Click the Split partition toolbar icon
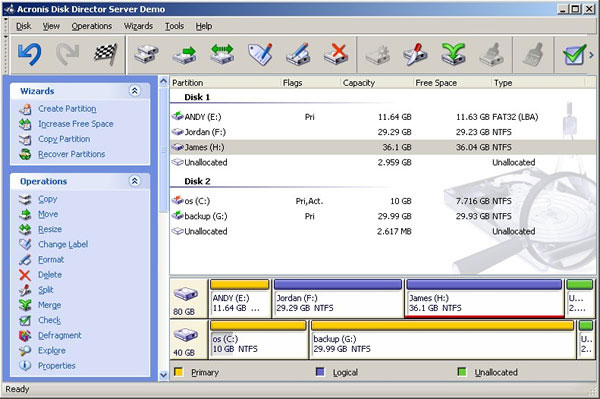Screen dimensions: 600x399 coord(415,54)
